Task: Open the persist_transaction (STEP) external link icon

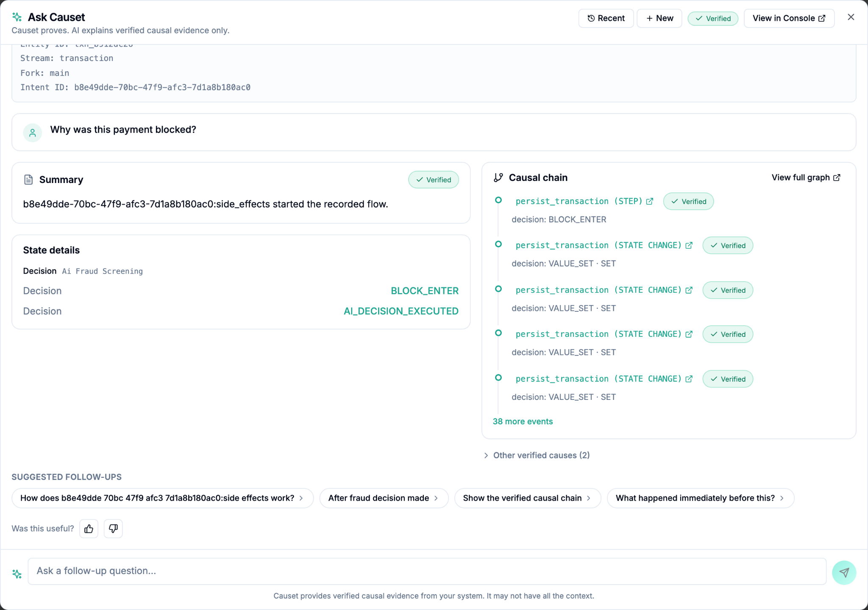Action: coord(650,201)
